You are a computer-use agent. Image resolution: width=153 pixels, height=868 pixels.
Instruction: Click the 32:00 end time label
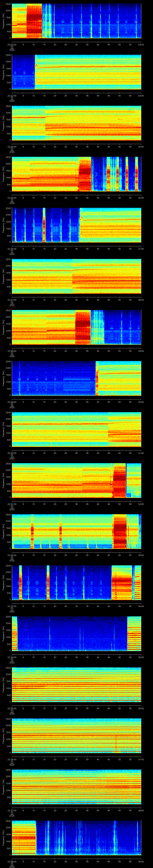pos(141,504)
